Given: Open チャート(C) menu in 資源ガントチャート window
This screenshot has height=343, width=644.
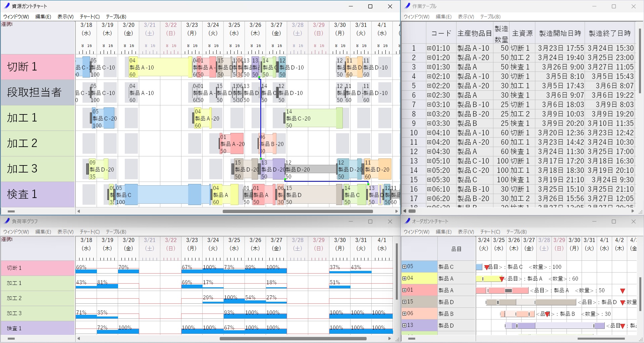Looking at the screenshot, I should tap(90, 16).
